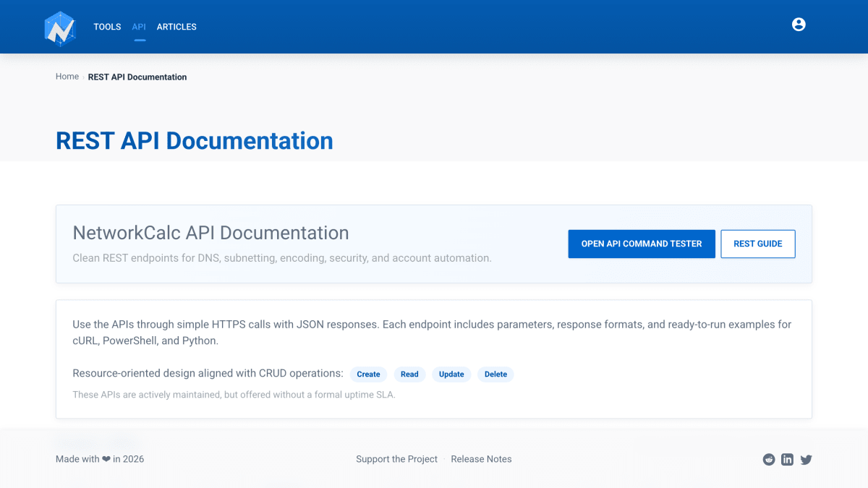Select the API navigation item
The height and width of the screenshot is (488, 868).
pyautogui.click(x=139, y=27)
